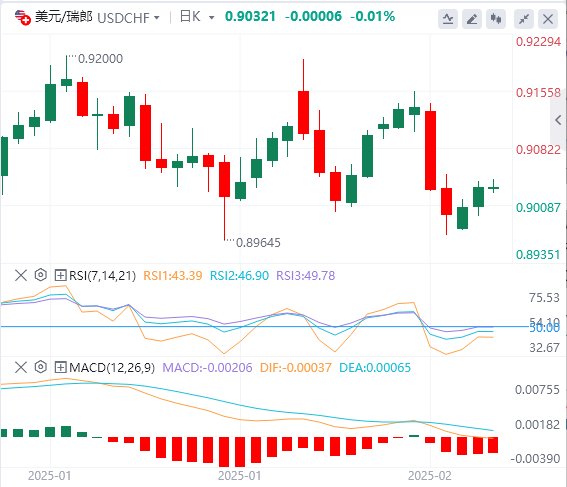This screenshot has width=567, height=487.
Task: Open RSI indicator settings hexagon icon
Action: 41,275
